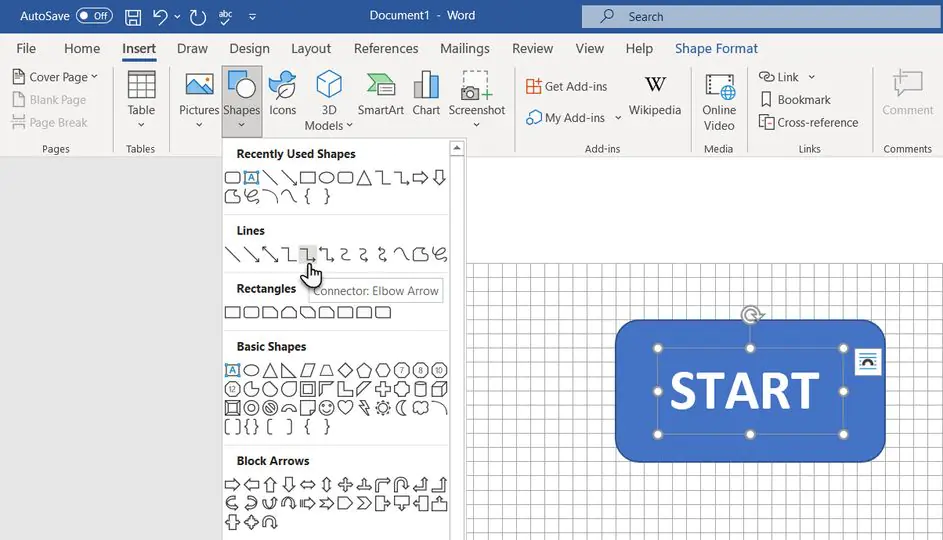Click the Layout Options icon beside shape
Viewport: 943px width, 540px height.
click(x=868, y=362)
